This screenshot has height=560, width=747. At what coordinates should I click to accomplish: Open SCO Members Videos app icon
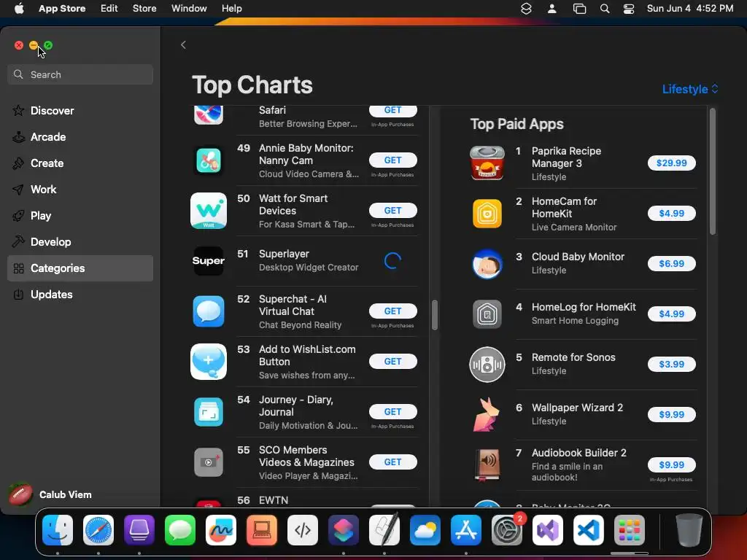point(209,462)
